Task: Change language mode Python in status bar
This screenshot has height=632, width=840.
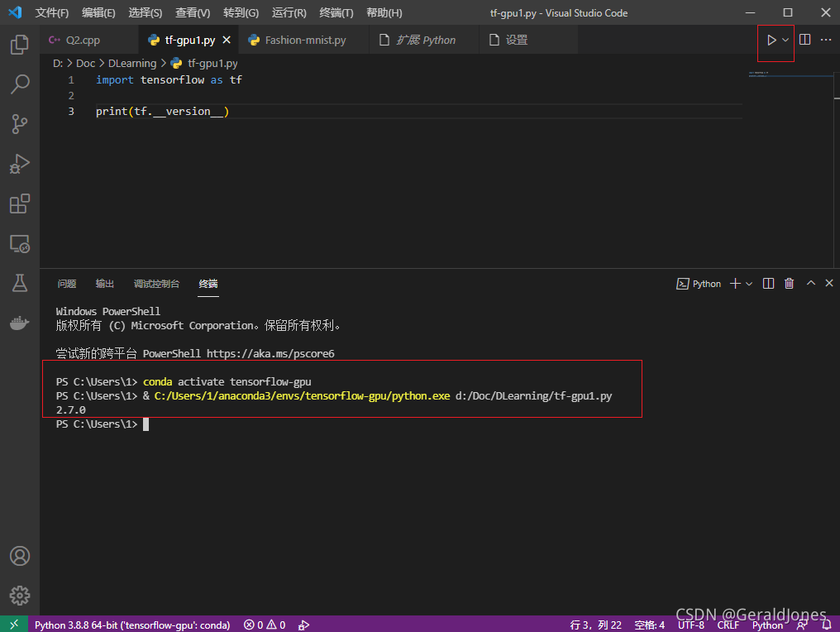Action: coord(767,625)
